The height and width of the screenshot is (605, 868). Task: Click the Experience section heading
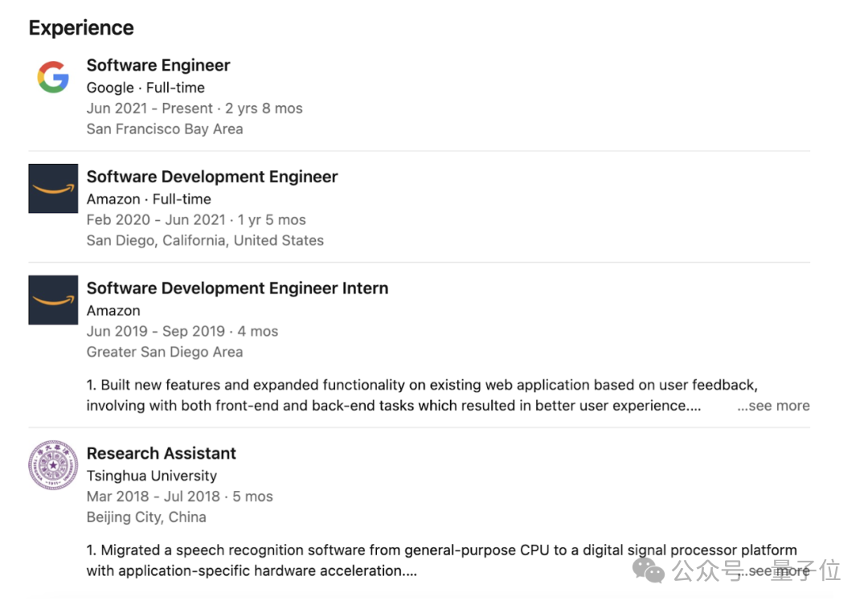tap(81, 28)
